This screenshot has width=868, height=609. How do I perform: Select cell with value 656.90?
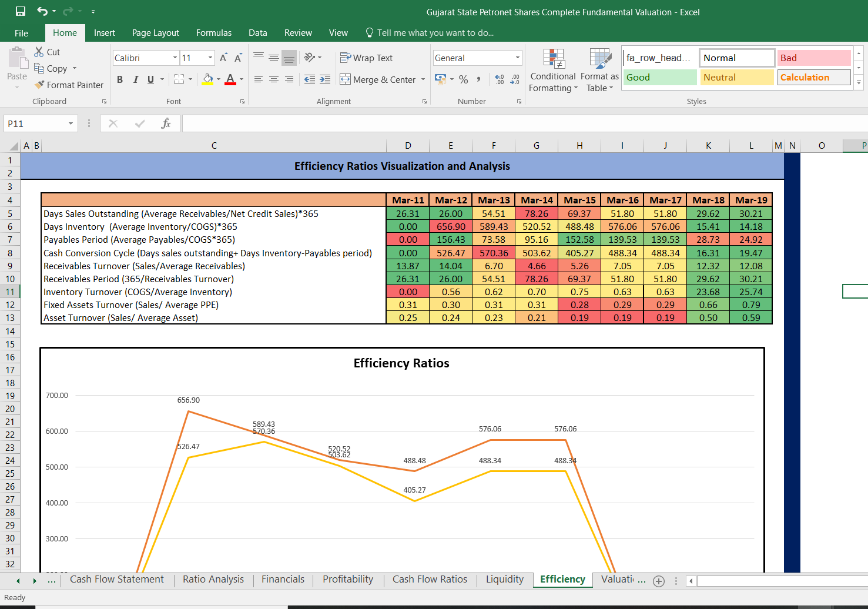(x=451, y=226)
